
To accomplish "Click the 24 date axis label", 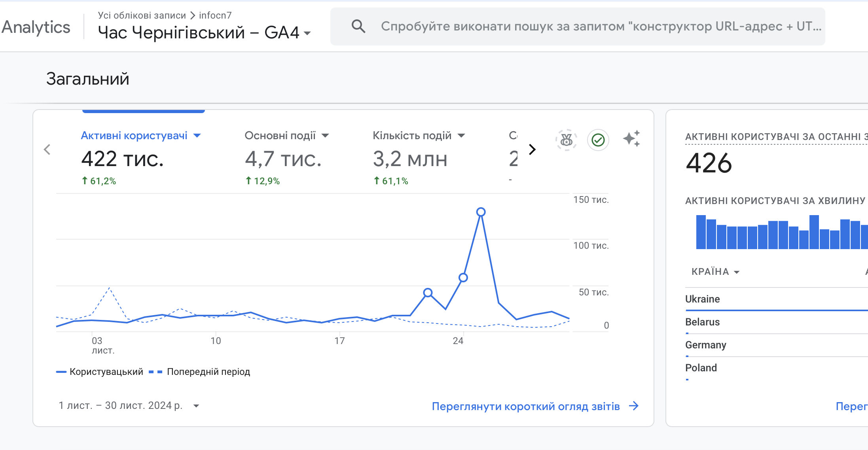I will pyautogui.click(x=458, y=341).
